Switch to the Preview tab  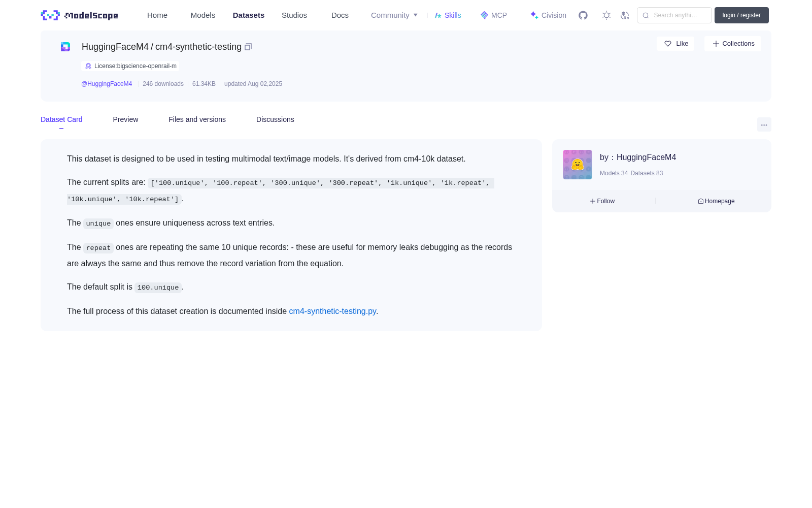coord(125,119)
